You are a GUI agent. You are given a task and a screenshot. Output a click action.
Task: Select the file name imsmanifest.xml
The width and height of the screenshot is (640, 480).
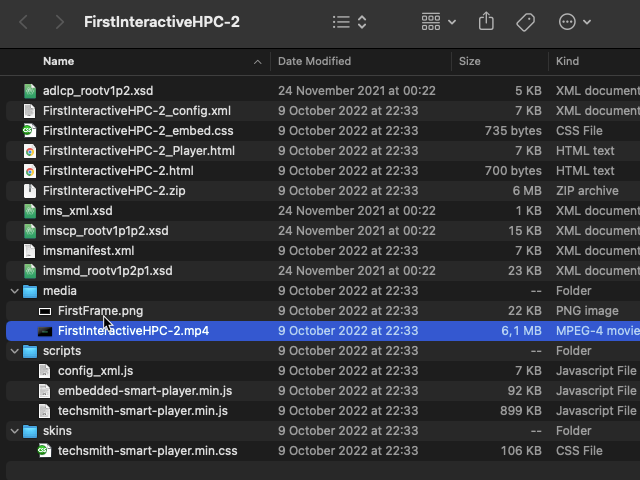click(x=89, y=251)
